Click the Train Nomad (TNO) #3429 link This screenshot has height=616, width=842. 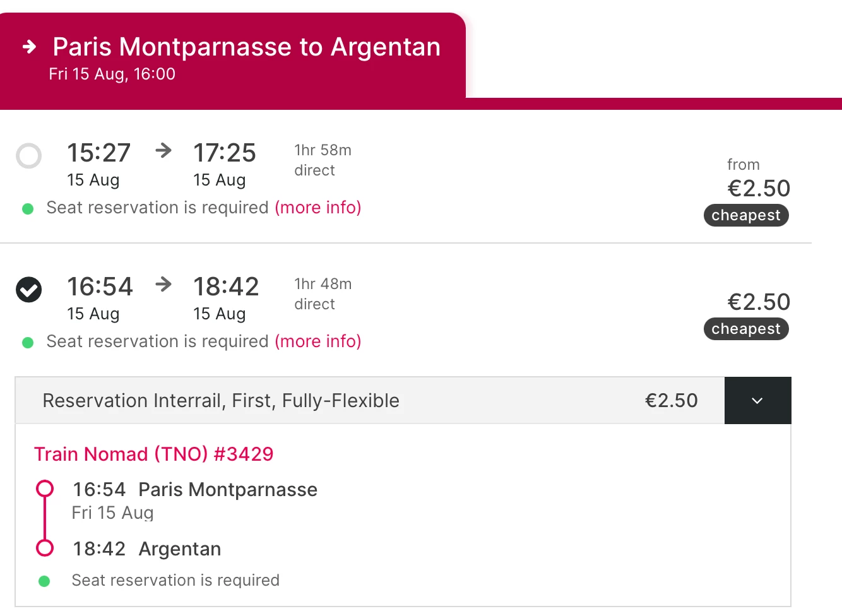[x=153, y=454]
